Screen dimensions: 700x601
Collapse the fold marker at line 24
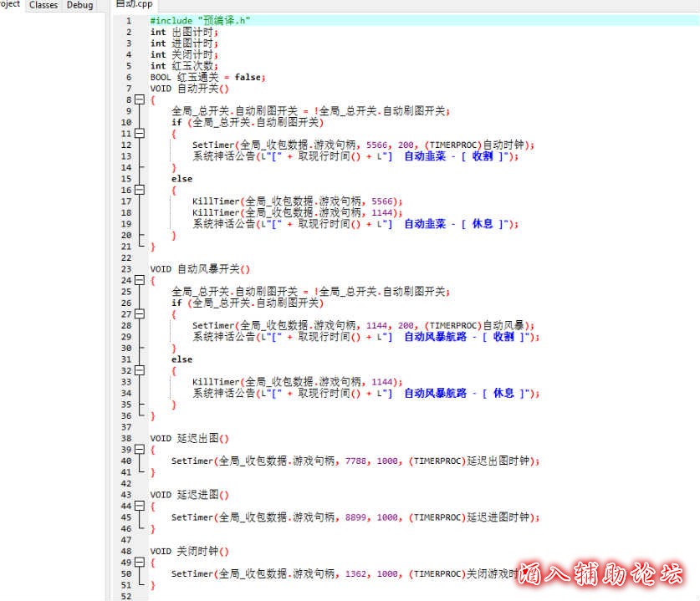[x=140, y=280]
